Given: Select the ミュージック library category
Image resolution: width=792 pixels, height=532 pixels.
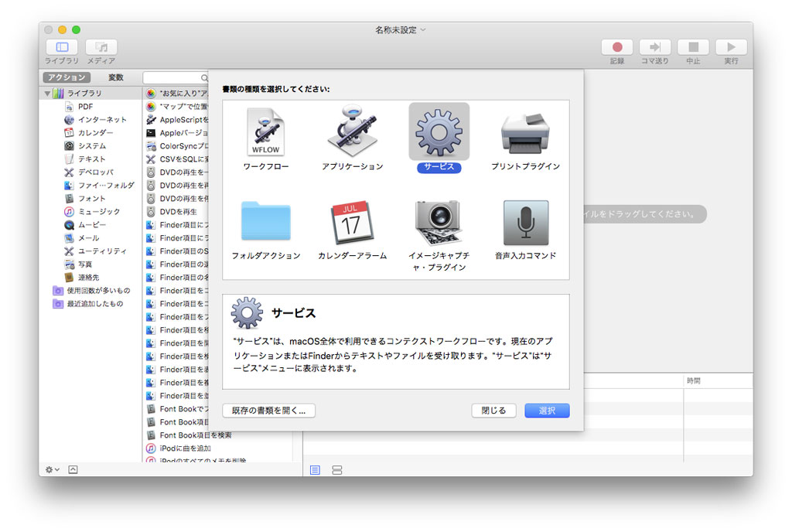Looking at the screenshot, I should (91, 212).
